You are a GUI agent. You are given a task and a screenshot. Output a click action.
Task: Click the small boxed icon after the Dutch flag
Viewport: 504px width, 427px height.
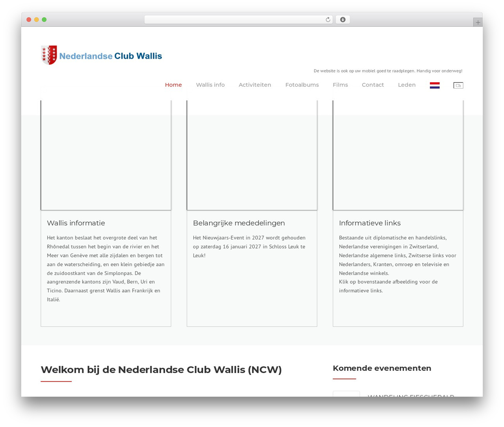(x=458, y=85)
